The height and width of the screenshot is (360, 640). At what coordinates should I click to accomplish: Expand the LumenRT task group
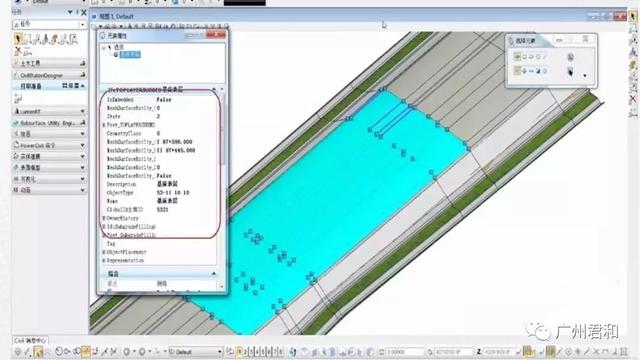pyautogui.click(x=49, y=111)
